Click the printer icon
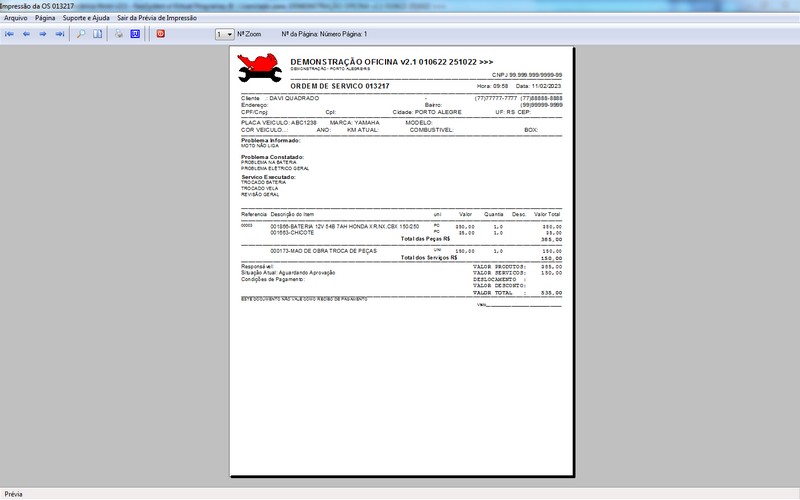This screenshot has height=500, width=800. [x=118, y=34]
